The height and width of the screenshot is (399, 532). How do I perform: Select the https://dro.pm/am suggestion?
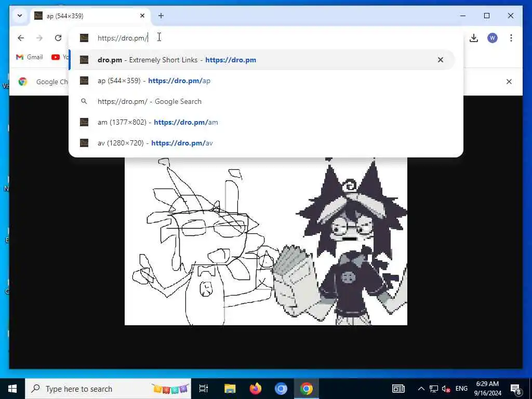tap(261, 122)
